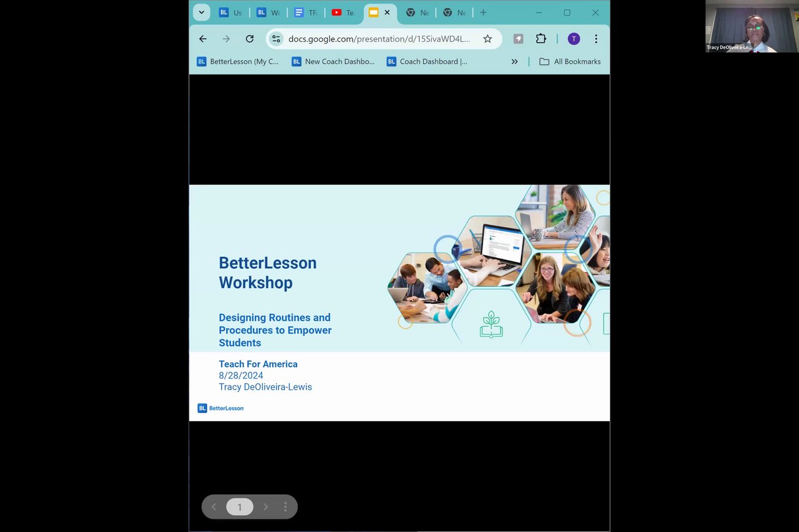Open the All Bookmarks folder
This screenshot has height=532, width=799.
point(570,62)
